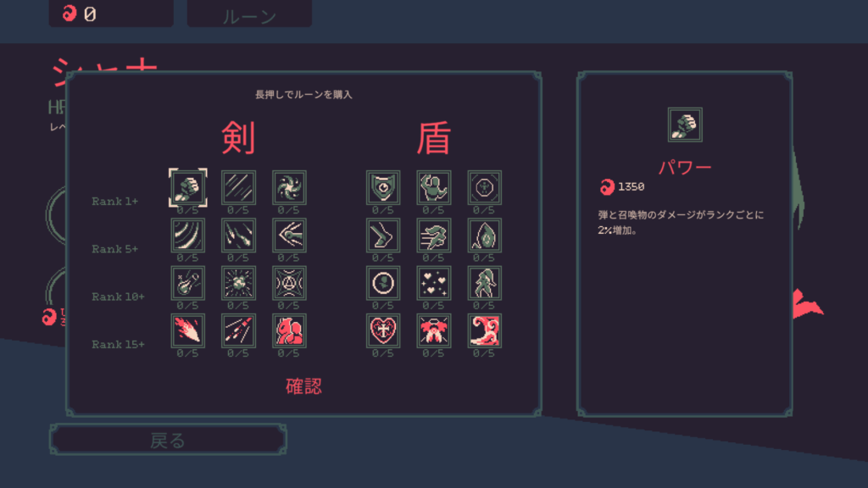Choose the sparkling hearts rune at Rank 10+
The image size is (868, 488).
click(x=433, y=283)
